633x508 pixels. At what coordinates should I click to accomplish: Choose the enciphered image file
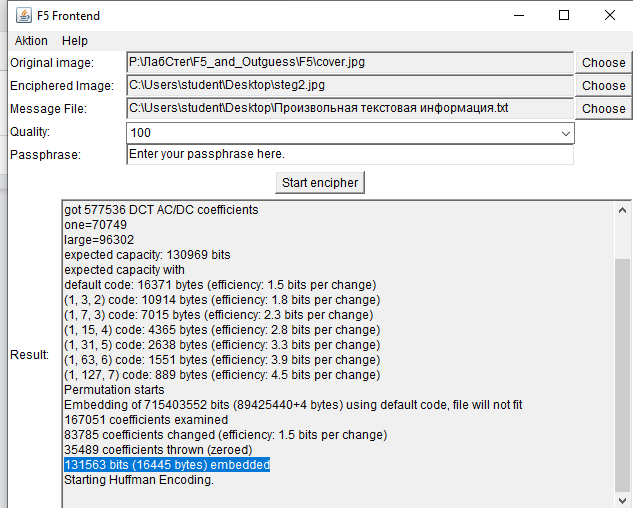(604, 86)
